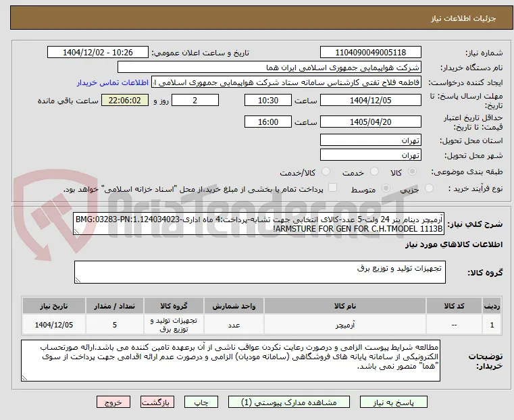This screenshot has width=514, height=420.
Task: Click the ایجاد کننده درخواست field
Action: [286, 82]
